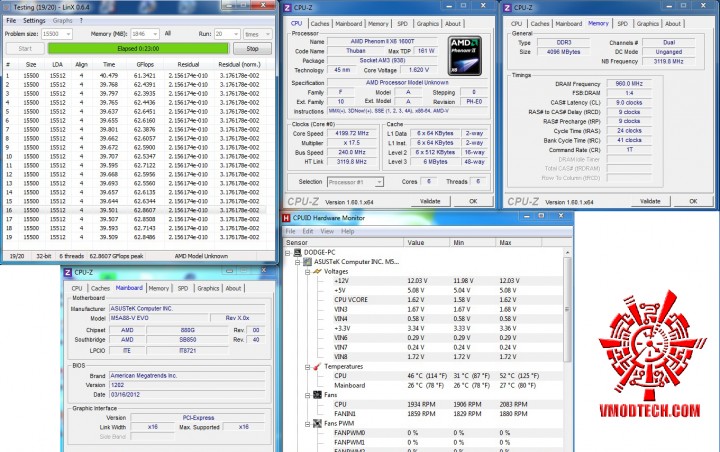Screen dimensions: 720x452
Task: Switch to CPU tab in the CPU-Z Memory window
Action: (x=516, y=24)
